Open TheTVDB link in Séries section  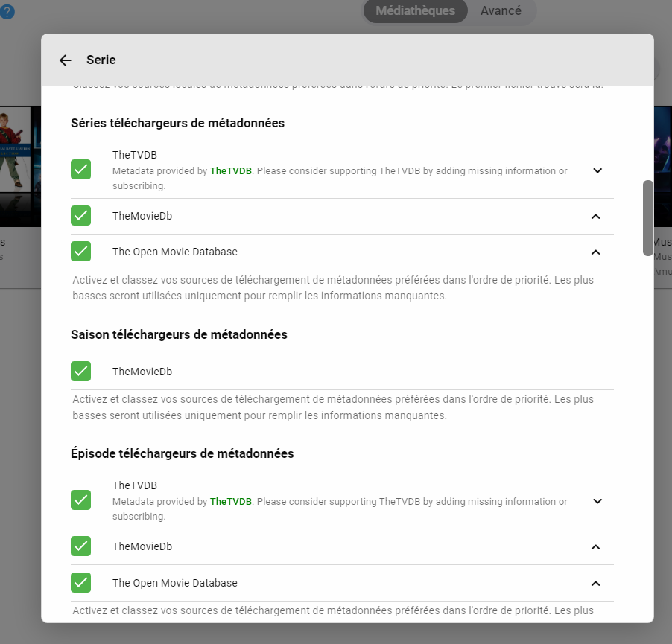click(x=231, y=171)
